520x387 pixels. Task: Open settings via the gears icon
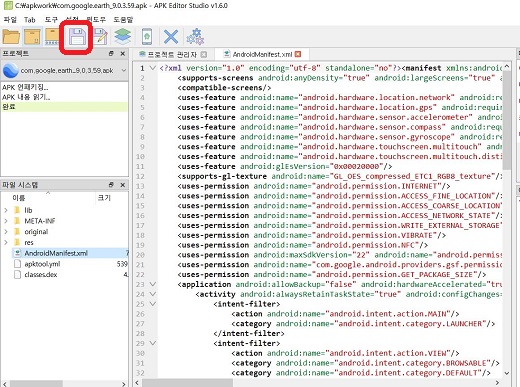[x=195, y=37]
